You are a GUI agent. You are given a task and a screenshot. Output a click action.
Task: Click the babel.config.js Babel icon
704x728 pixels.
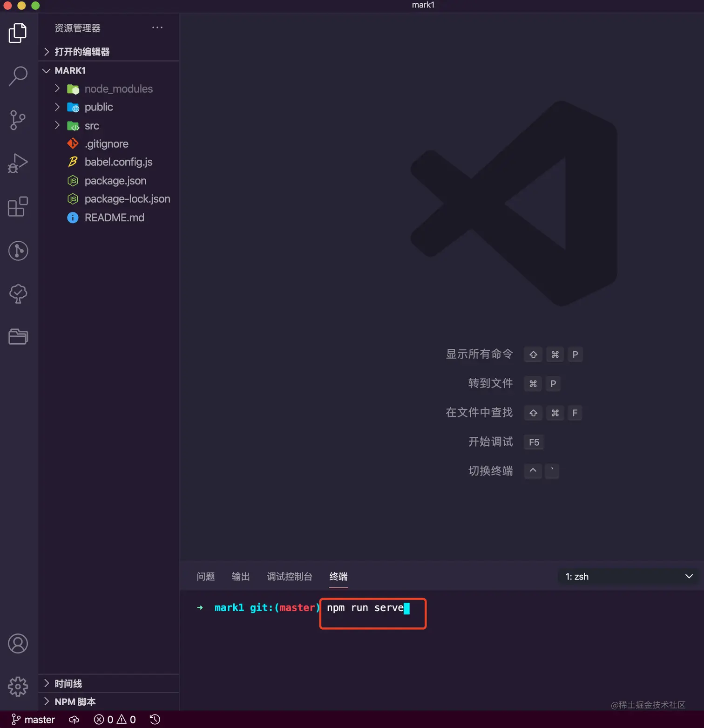[x=73, y=162]
